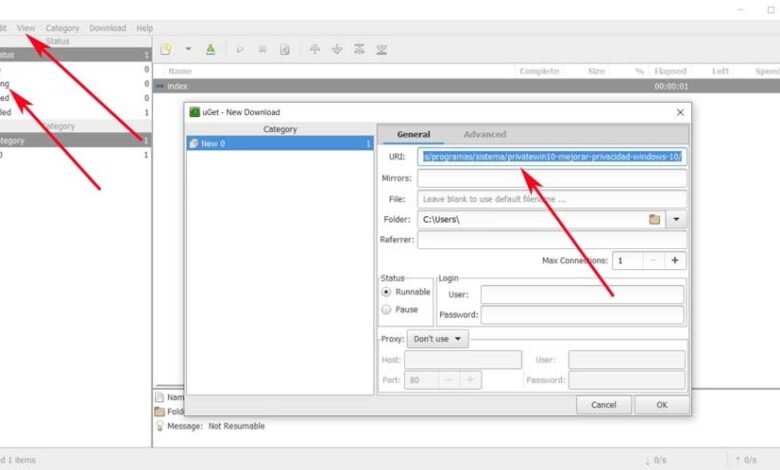Viewport: 780px width, 470px height.
Task: Click the download speed indicator in status bar
Action: point(656,460)
